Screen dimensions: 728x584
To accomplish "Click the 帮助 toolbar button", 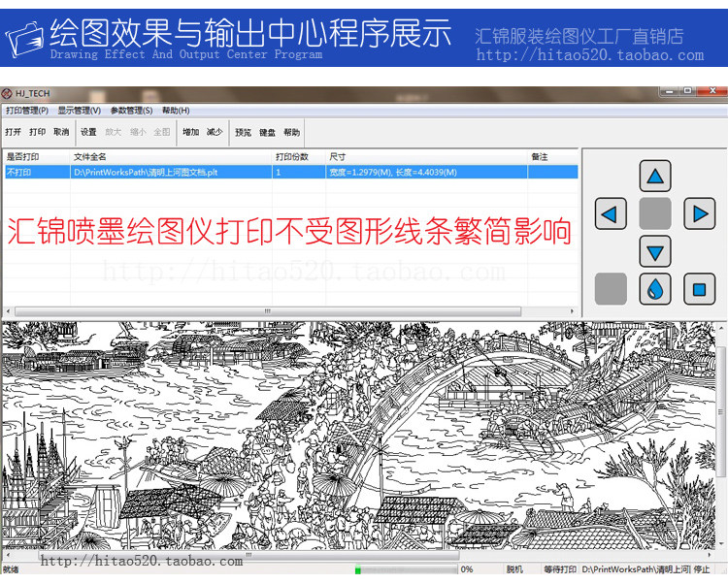I will 291,132.
